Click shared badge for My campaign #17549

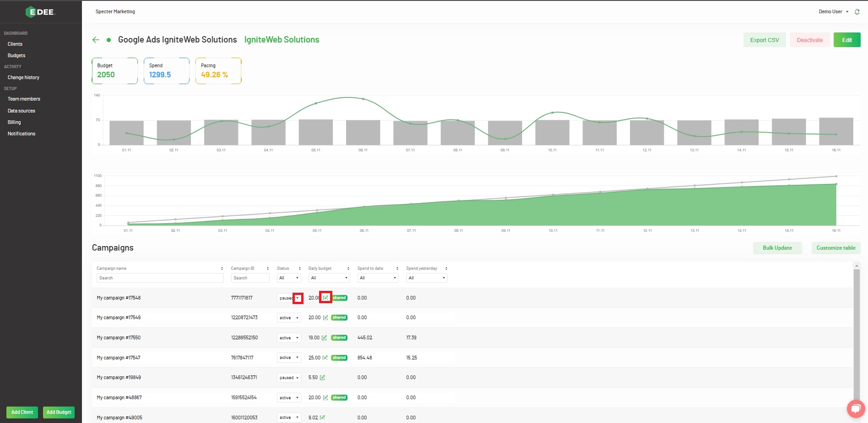[339, 317]
